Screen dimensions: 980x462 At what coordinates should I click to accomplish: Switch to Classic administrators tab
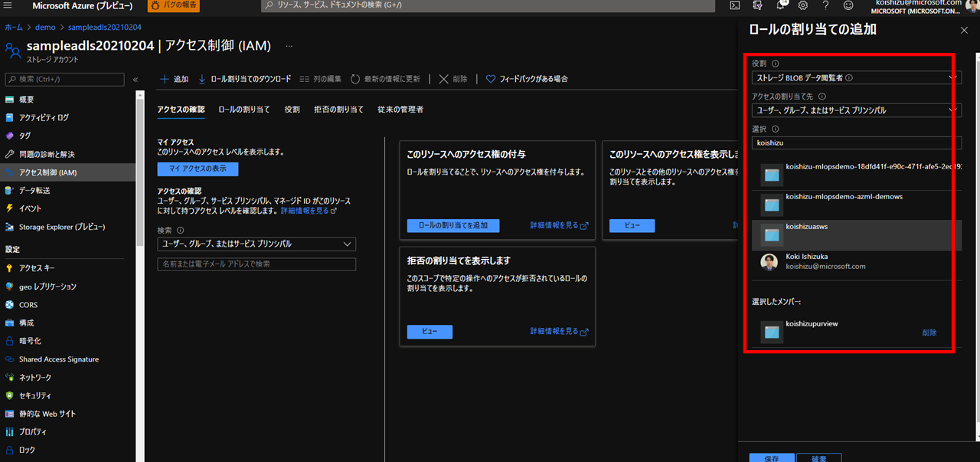pyautogui.click(x=400, y=110)
